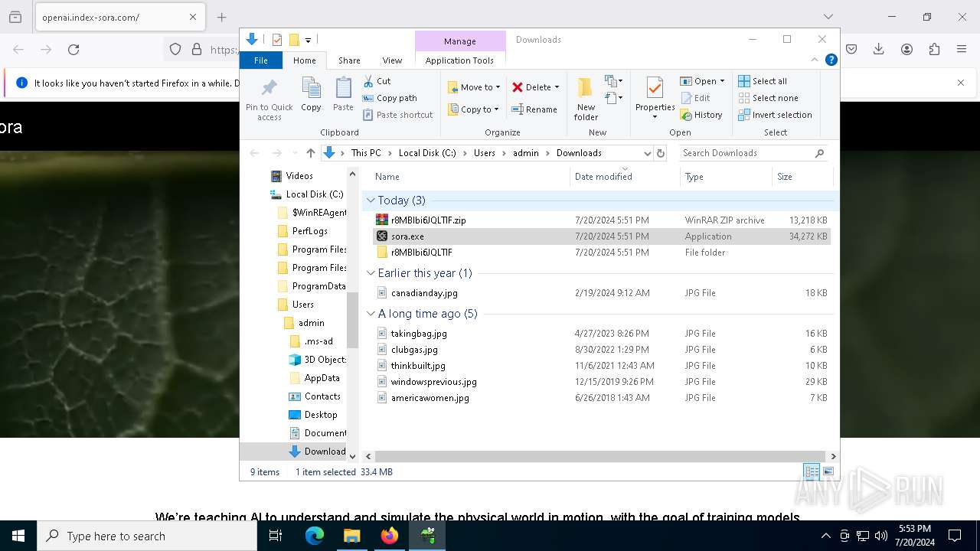Collapse A long time ago group
The width and height of the screenshot is (980, 551).
[x=371, y=314]
